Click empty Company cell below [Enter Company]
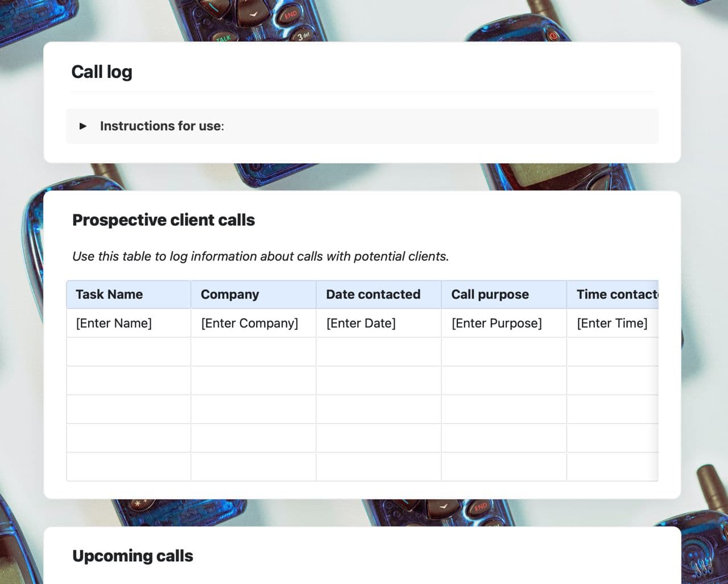Image resolution: width=728 pixels, height=584 pixels. pos(254,352)
